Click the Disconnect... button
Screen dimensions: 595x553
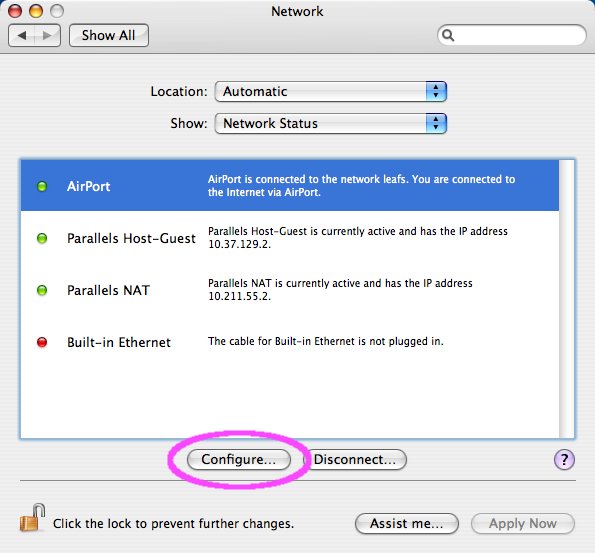click(x=355, y=460)
